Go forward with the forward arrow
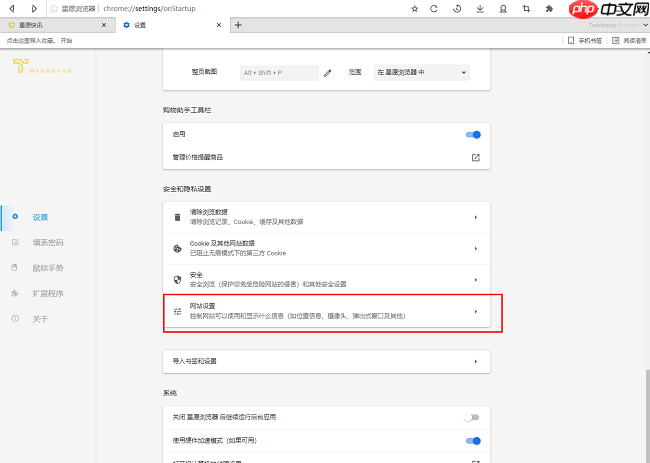Image resolution: width=650 pixels, height=463 pixels. pyautogui.click(x=34, y=8)
